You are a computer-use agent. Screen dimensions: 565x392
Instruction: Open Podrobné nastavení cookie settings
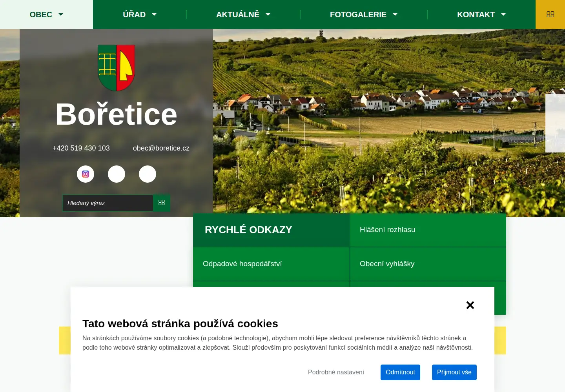click(x=336, y=372)
